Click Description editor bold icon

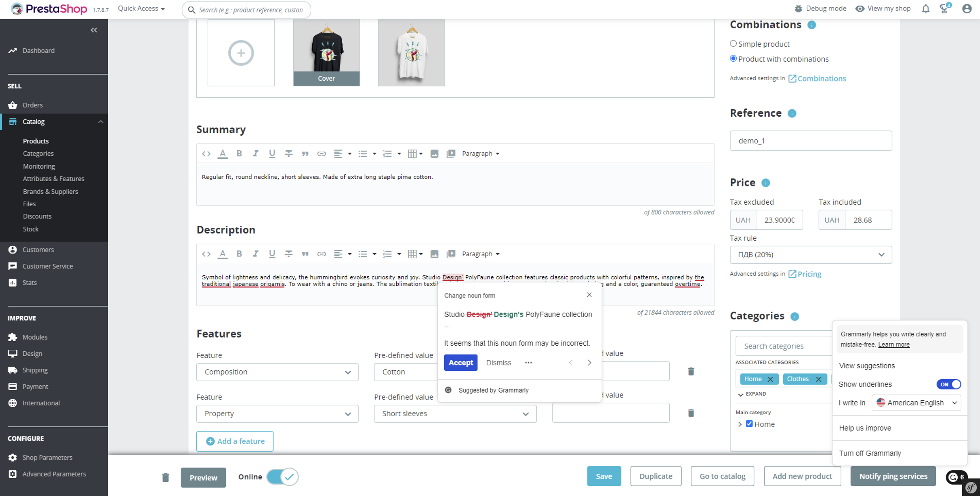tap(239, 254)
